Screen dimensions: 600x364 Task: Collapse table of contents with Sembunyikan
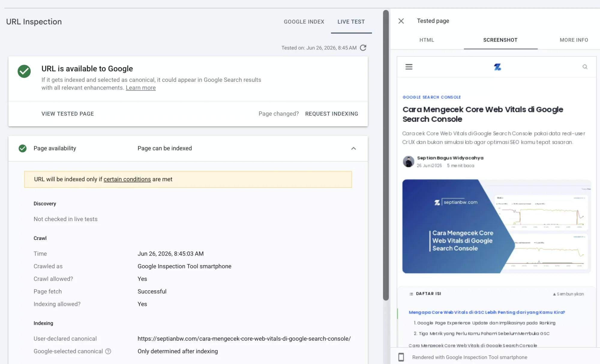568,294
